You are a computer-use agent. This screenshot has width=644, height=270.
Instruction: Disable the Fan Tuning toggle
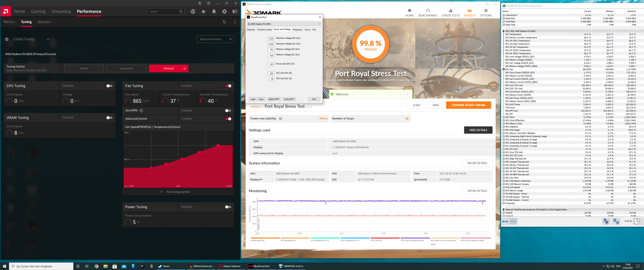(228, 86)
